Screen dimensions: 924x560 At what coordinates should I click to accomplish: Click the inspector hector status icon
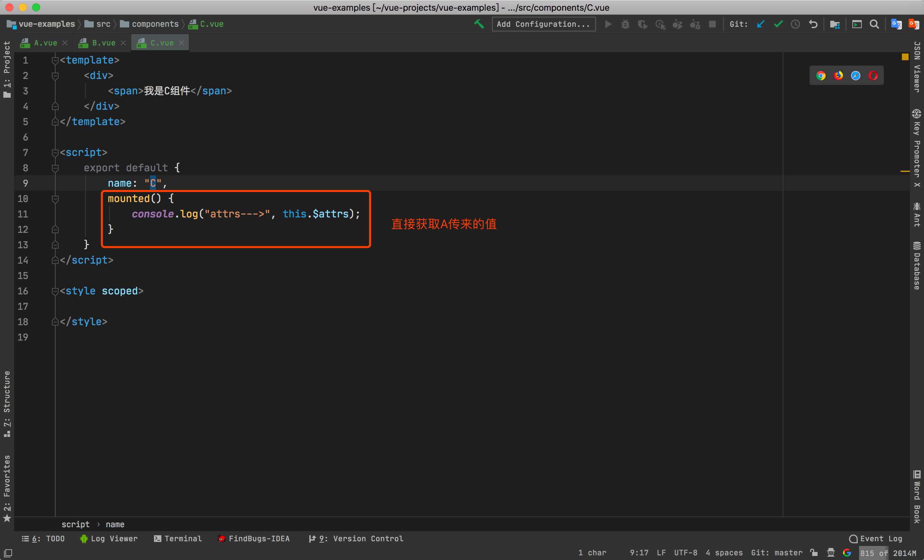831,553
